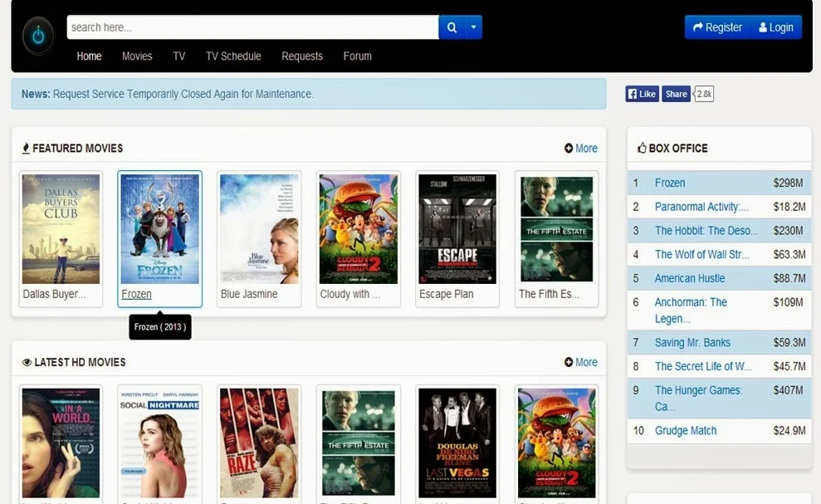Click the Frozen title link under poster

point(136,294)
